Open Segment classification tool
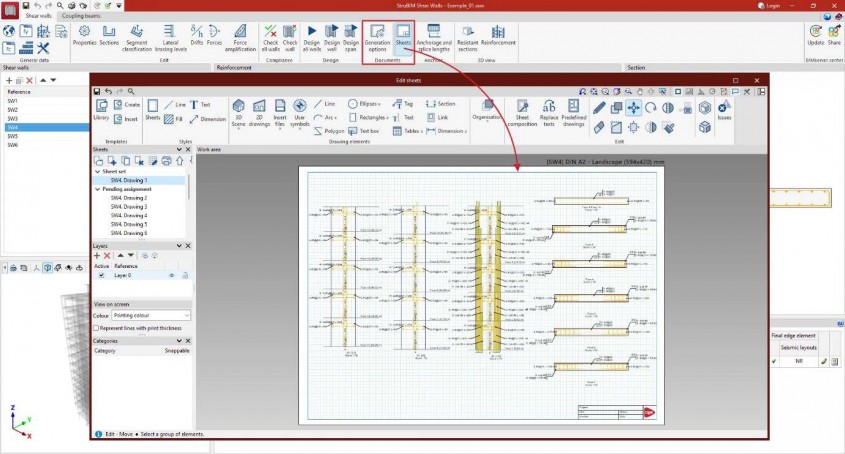Image resolution: width=845 pixels, height=454 pixels. tap(137, 38)
